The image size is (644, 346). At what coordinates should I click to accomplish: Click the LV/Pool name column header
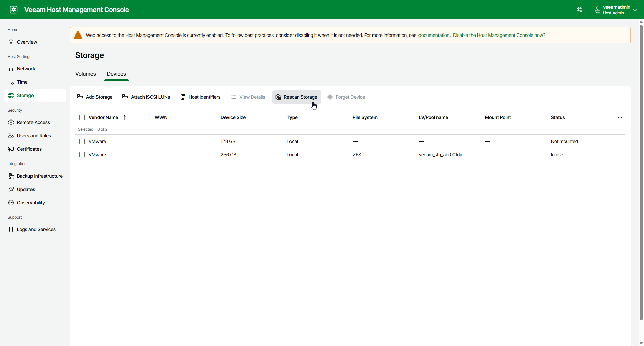433,117
